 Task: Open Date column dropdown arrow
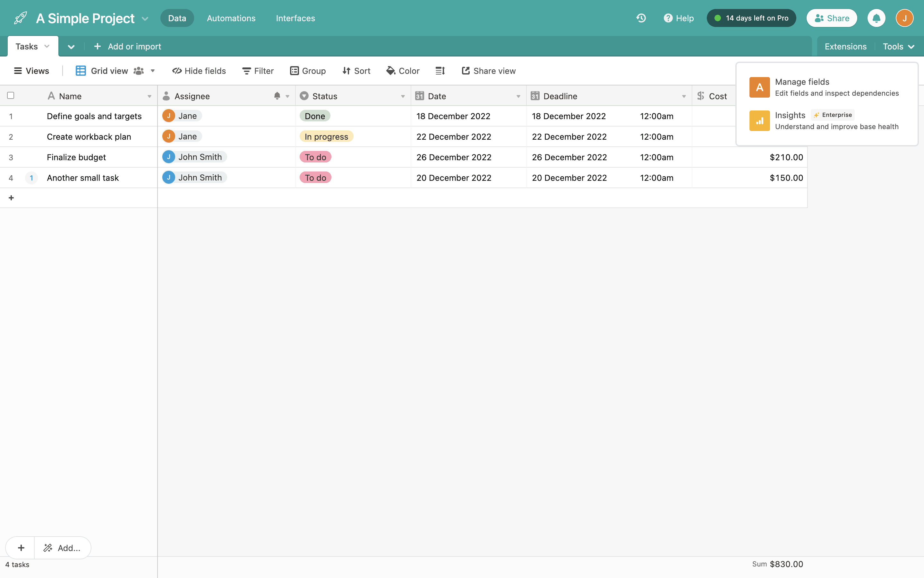518,96
